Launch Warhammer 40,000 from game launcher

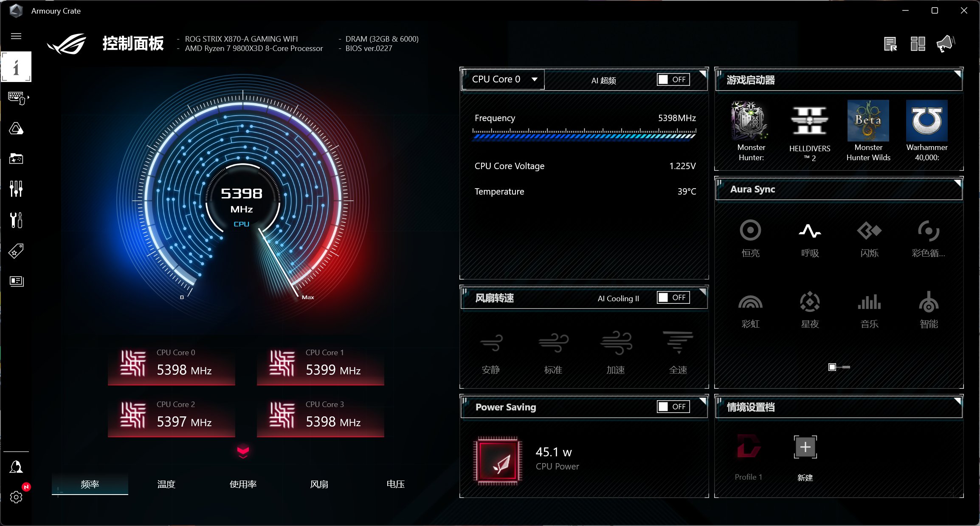click(x=927, y=131)
